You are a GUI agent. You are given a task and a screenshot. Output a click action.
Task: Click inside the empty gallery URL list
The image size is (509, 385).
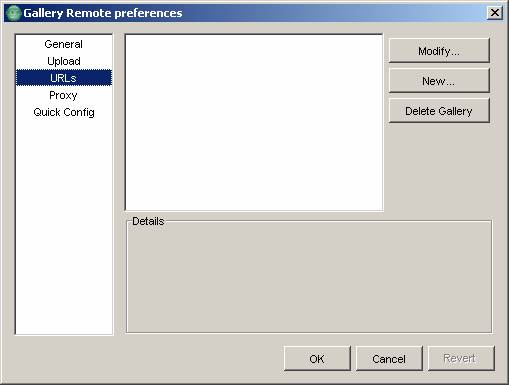[254, 122]
